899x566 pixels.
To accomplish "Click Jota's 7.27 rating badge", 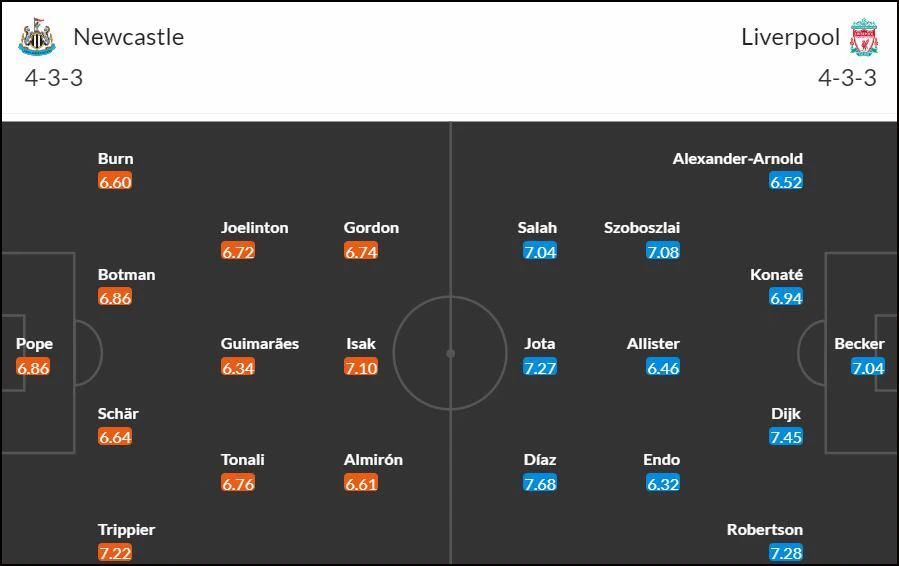I will click(540, 367).
